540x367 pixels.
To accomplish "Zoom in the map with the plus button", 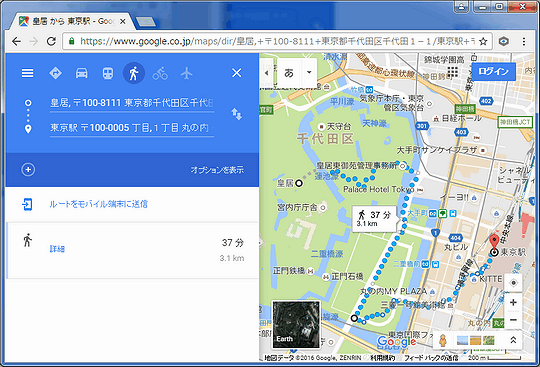I will (513, 302).
